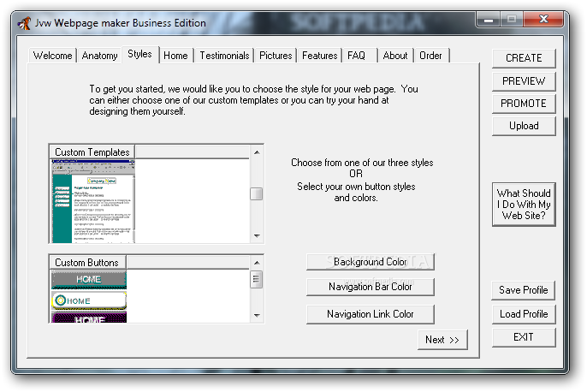Open the Features tab
The height and width of the screenshot is (392, 587).
(x=319, y=56)
